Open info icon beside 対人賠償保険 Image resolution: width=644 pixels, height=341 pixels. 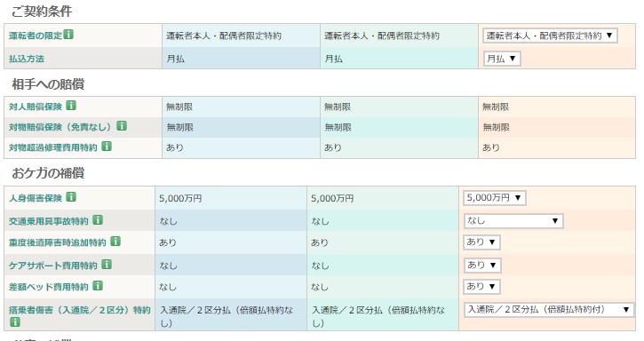pyautogui.click(x=71, y=106)
